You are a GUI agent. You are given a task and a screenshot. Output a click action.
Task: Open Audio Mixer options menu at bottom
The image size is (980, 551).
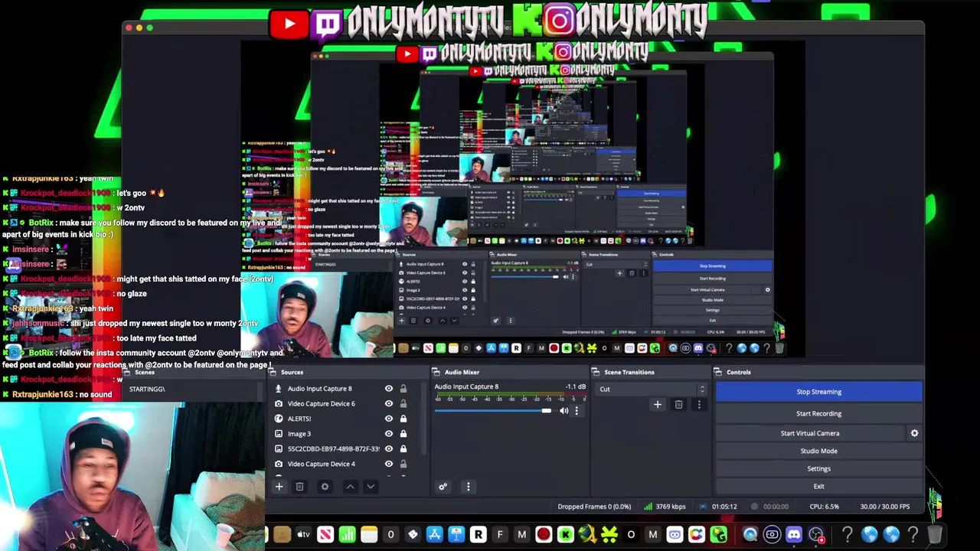point(468,487)
